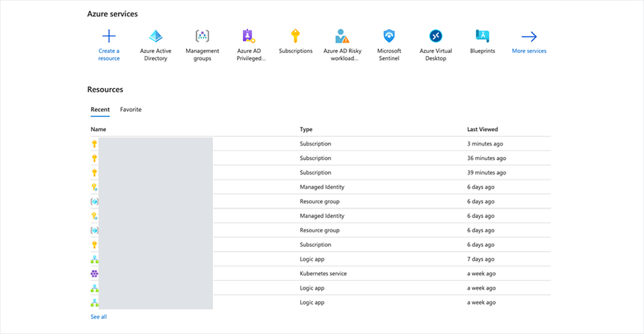
Task: Click the Subscriptions label text
Action: tap(296, 51)
